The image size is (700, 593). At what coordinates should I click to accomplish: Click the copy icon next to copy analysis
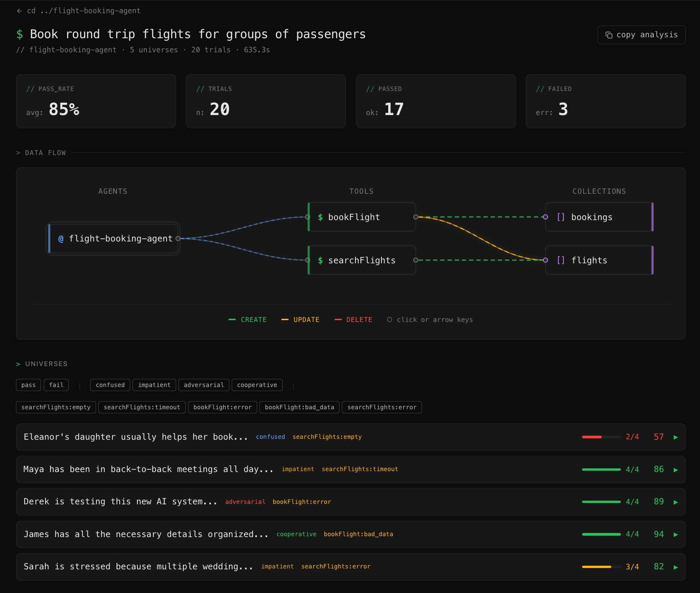[609, 35]
